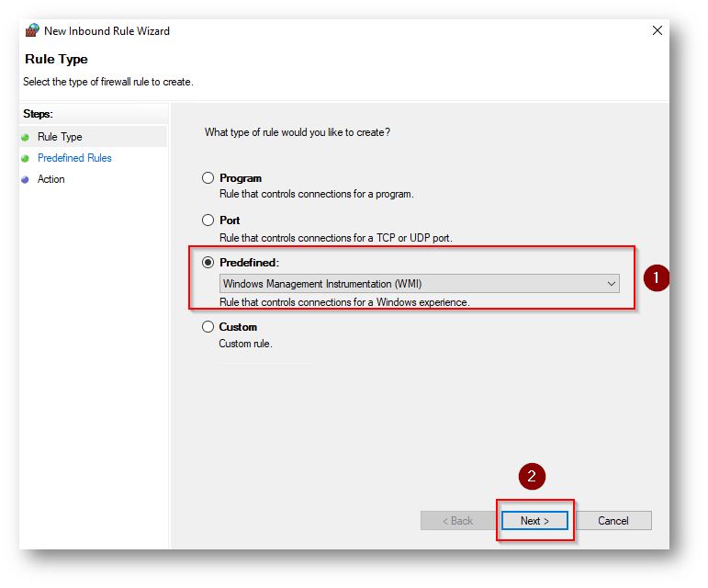Screen dimensions: 708x588
Task: Click the firewall wizard title bar icon
Action: pos(32,30)
